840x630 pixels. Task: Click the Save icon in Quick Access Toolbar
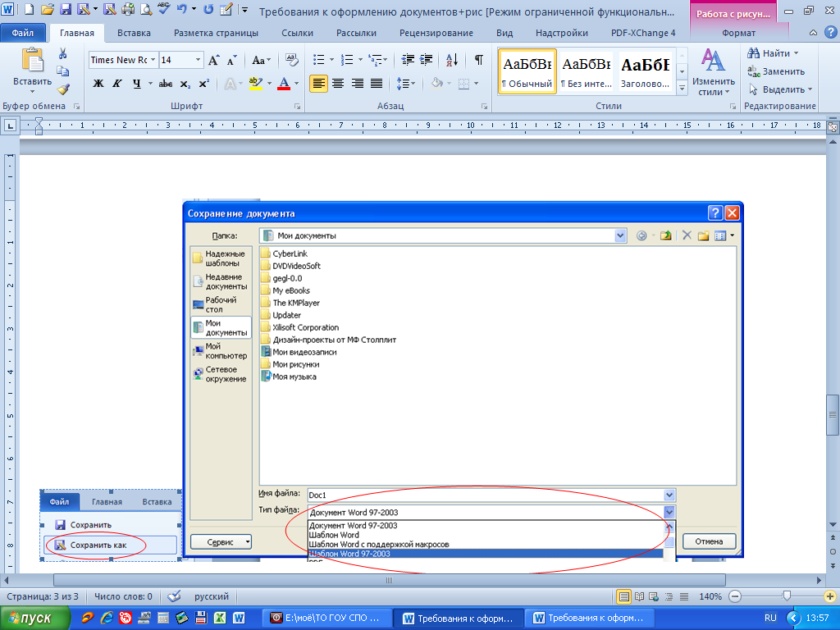point(65,9)
